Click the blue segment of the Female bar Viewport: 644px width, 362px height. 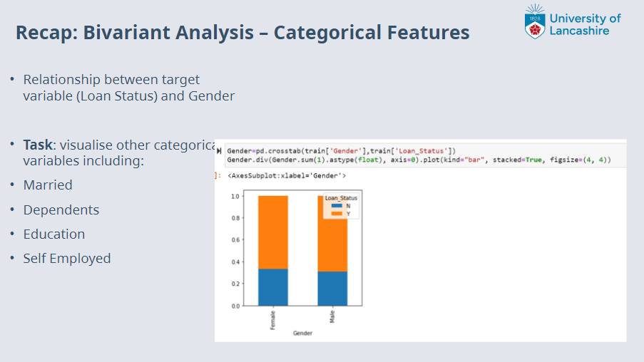pos(273,287)
